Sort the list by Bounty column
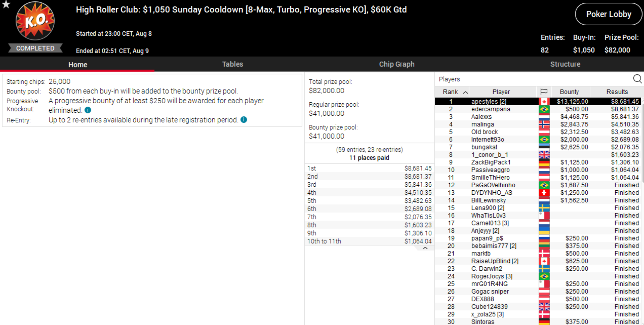Image resolution: width=644 pixels, height=325 pixels. [569, 92]
